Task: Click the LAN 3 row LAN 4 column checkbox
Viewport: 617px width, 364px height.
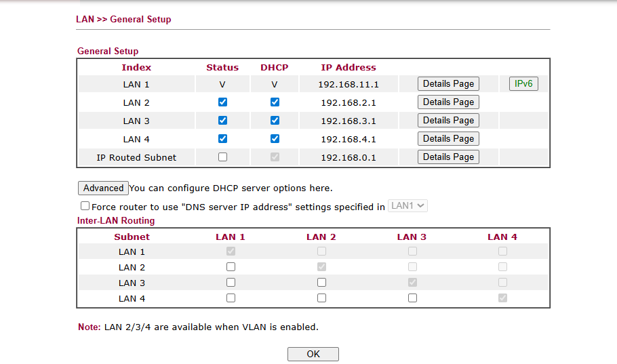Action: [502, 283]
